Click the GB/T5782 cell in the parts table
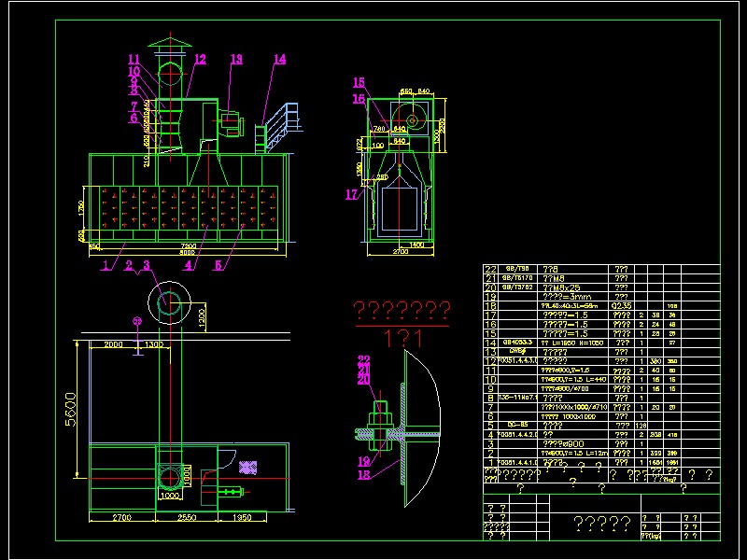The width and height of the screenshot is (747, 560). click(x=517, y=287)
